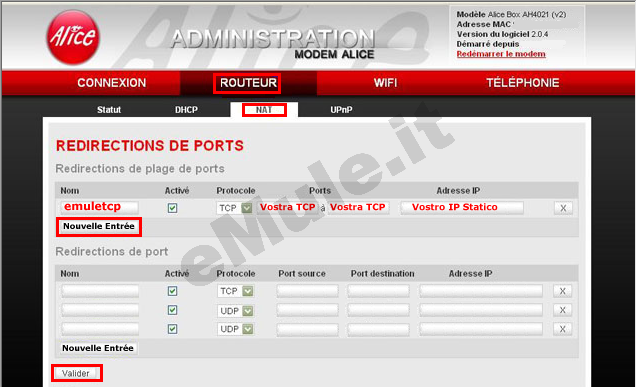Open TCP protocol dropdown in port redirections
636x387 pixels.
235,291
